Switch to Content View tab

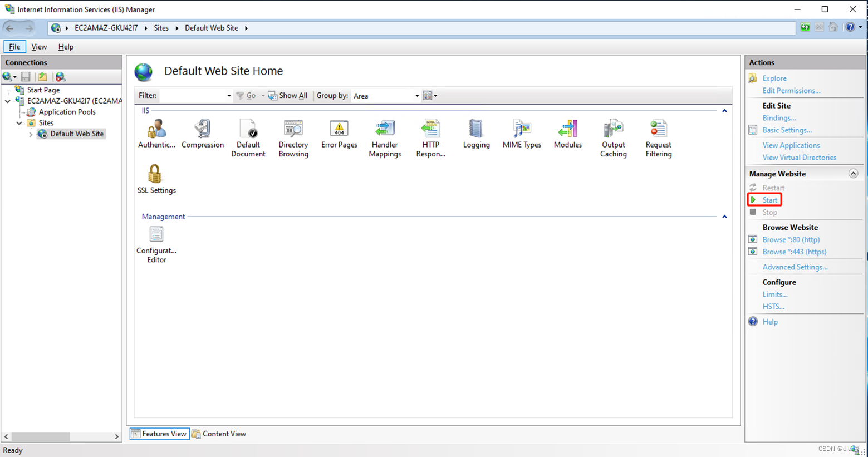[219, 434]
